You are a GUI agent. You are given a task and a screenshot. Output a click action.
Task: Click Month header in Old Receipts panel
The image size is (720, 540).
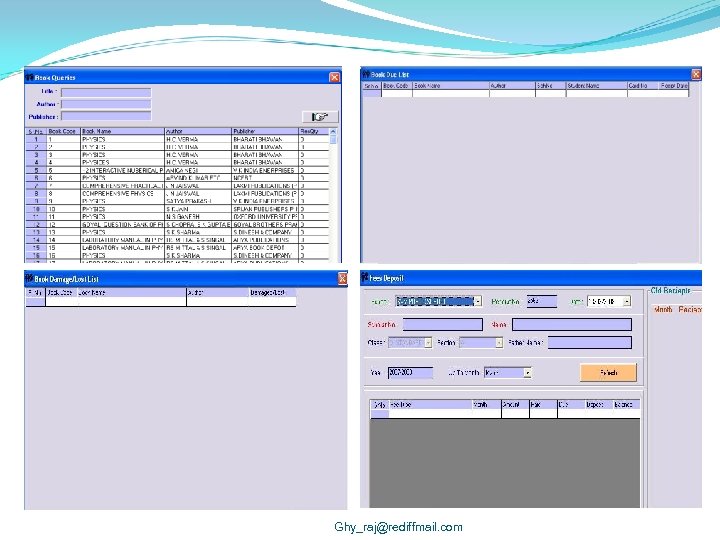tap(663, 309)
